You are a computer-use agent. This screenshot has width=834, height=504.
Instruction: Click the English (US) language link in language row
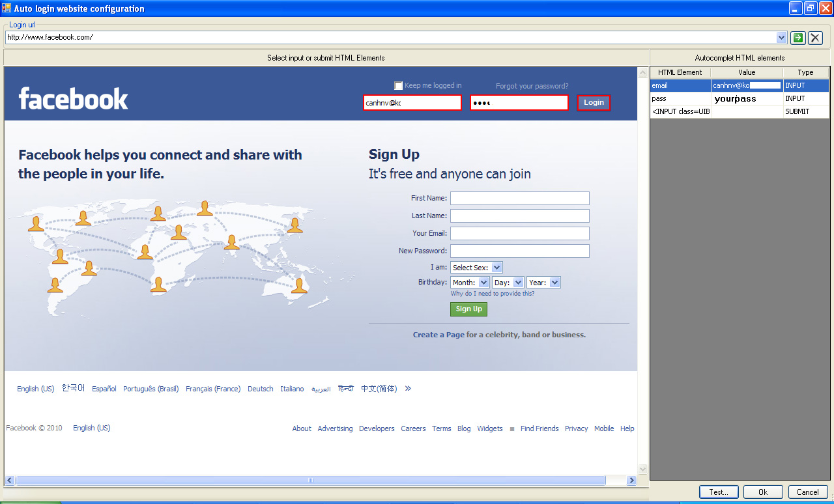36,389
